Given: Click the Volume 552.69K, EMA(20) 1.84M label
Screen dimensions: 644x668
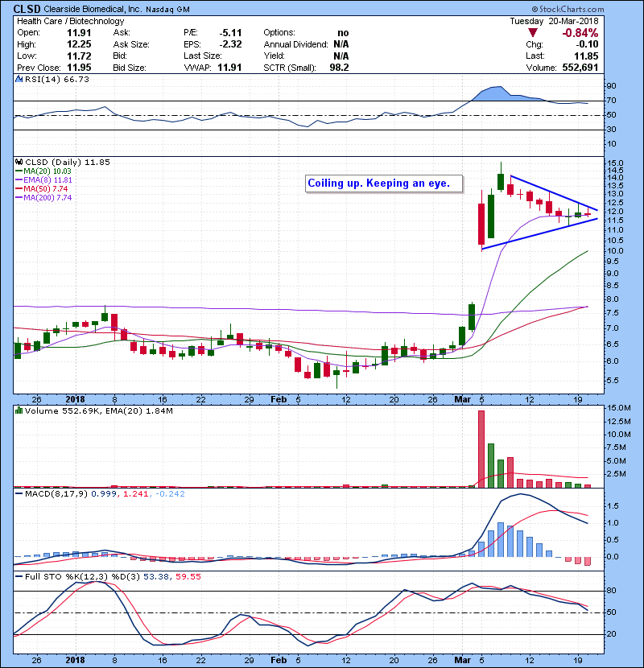Looking at the screenshot, I should click(99, 411).
